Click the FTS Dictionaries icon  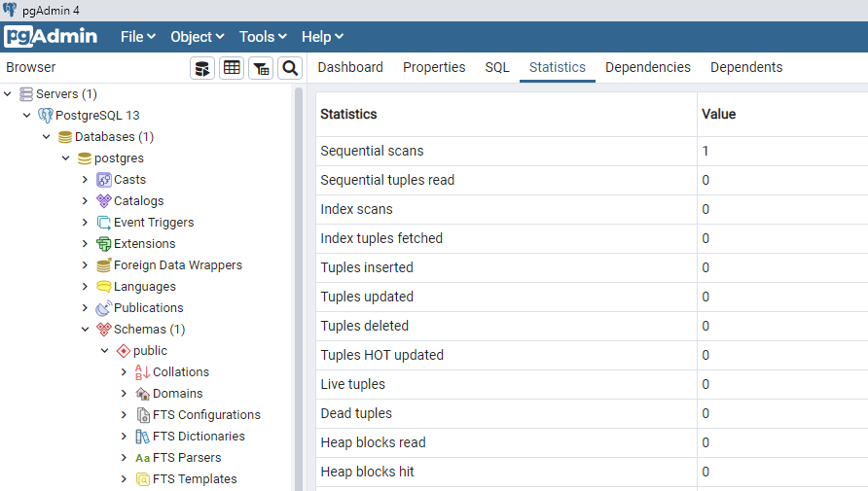142,437
